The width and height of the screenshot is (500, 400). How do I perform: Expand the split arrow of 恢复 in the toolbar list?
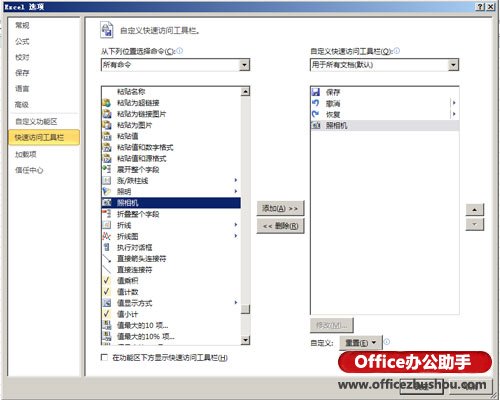click(x=454, y=114)
